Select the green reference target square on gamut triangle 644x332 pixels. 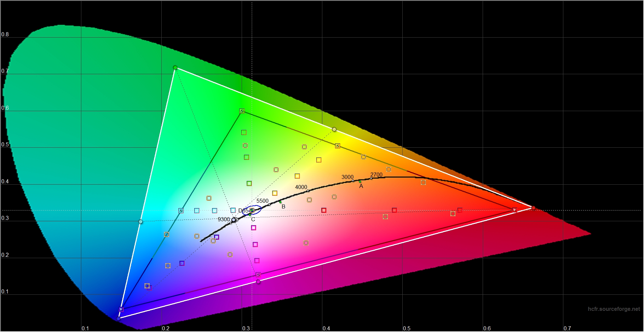click(242, 111)
